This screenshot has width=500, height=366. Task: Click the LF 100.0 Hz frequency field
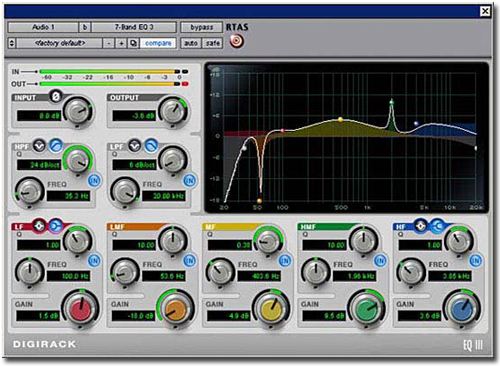pos(68,276)
